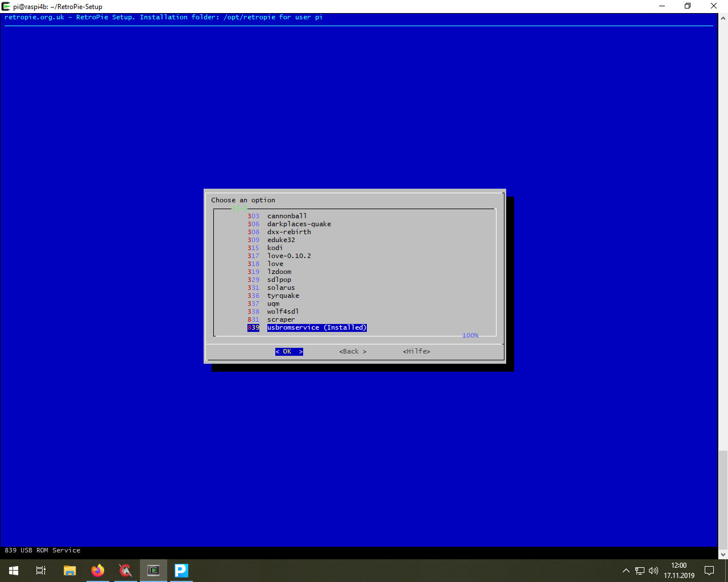
Task: Select usbromservice (Installed) entry
Action: 307,327
